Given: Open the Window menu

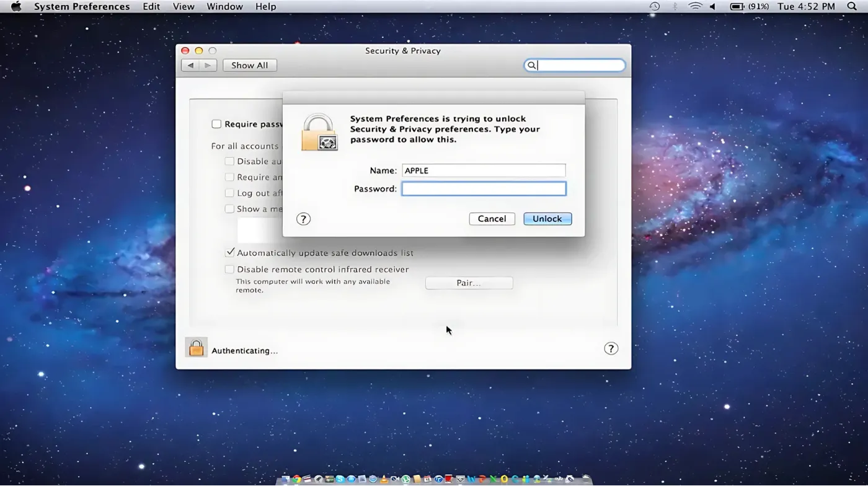Looking at the screenshot, I should point(224,6).
